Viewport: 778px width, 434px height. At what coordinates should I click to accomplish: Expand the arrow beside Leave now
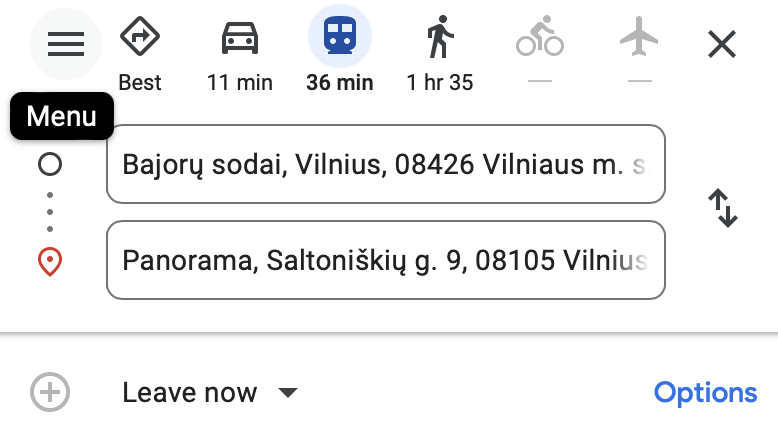tap(288, 393)
